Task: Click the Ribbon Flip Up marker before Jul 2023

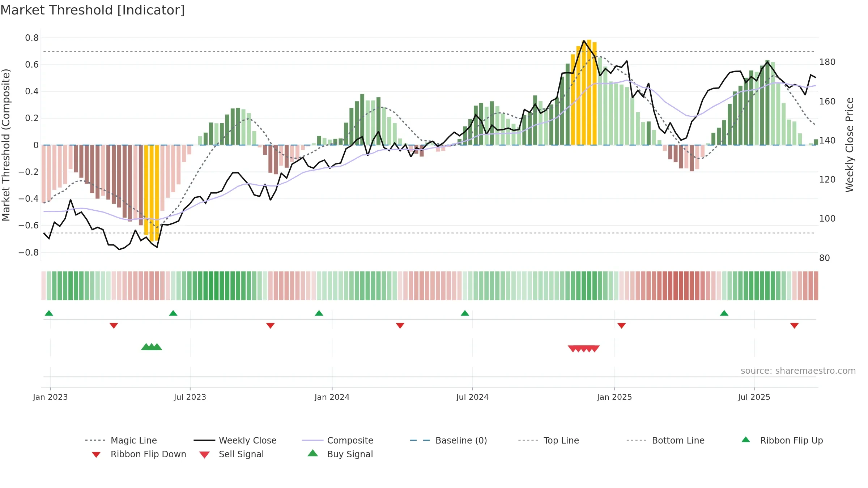Action: 173,313
